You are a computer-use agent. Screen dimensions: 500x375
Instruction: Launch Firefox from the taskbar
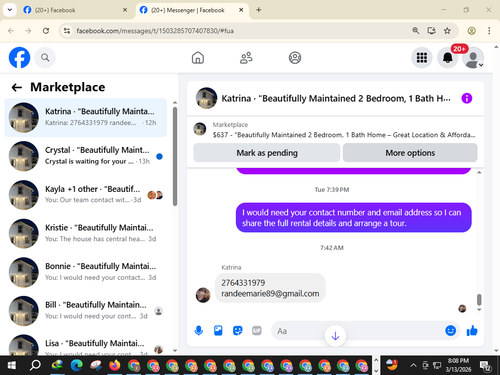[115, 366]
